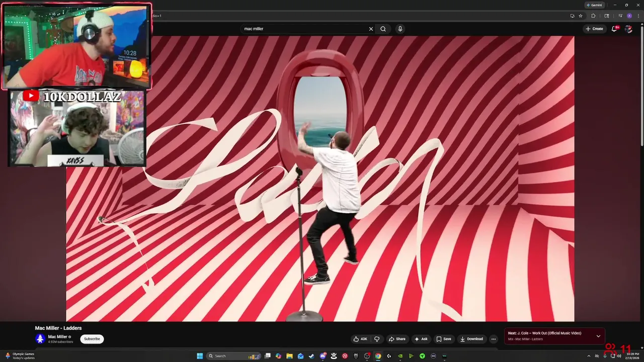
Task: Pause the Ladders video by clicking the player
Action: 320,178
